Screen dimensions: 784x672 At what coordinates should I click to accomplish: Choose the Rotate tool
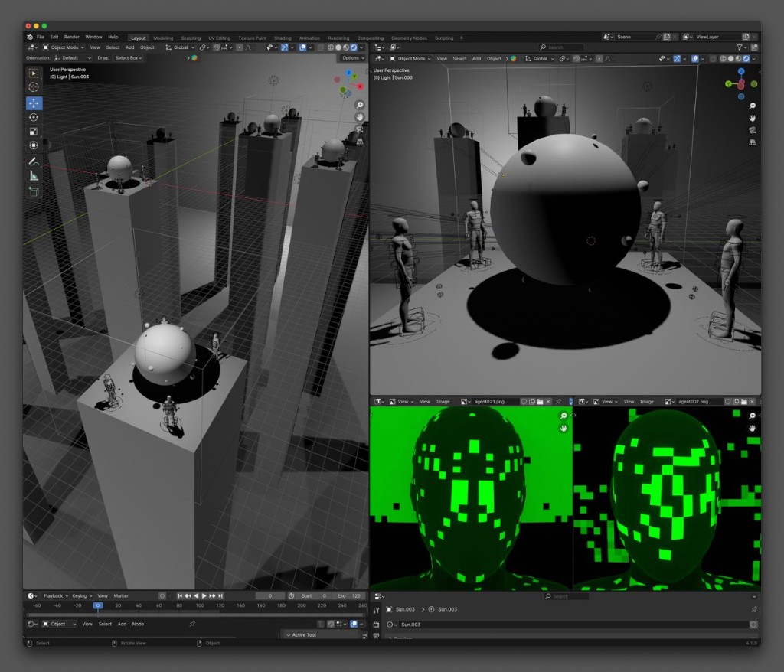click(x=34, y=117)
